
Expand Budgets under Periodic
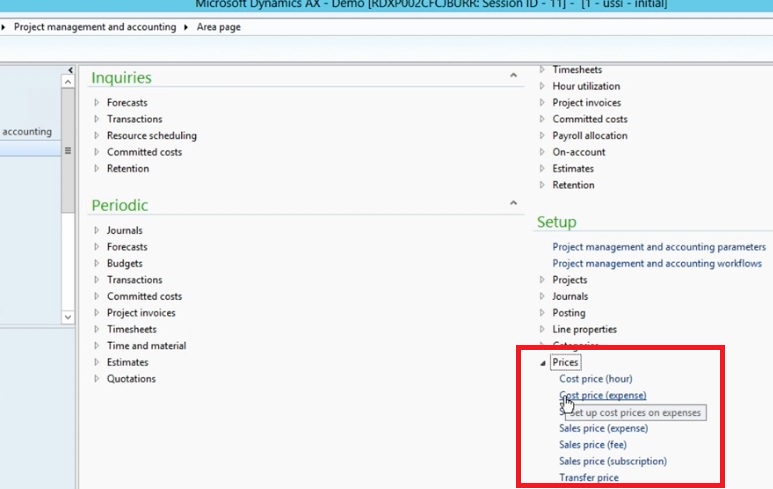[x=97, y=263]
